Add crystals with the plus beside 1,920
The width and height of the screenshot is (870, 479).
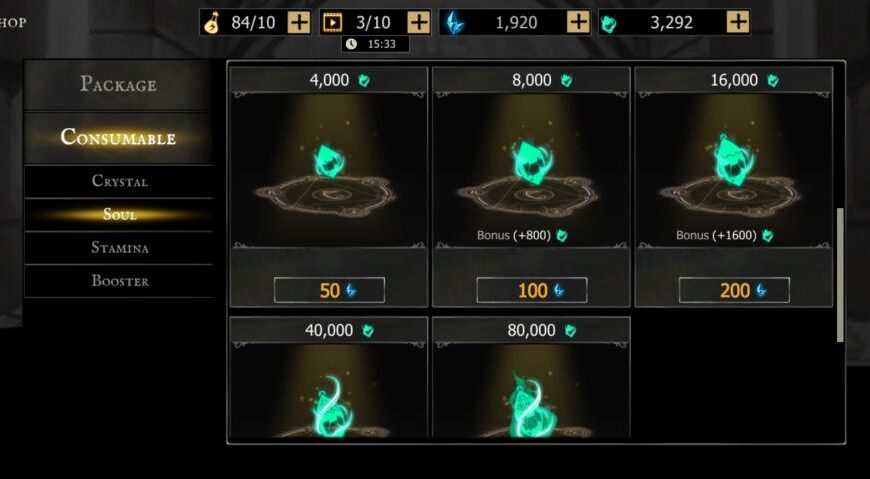[578, 22]
